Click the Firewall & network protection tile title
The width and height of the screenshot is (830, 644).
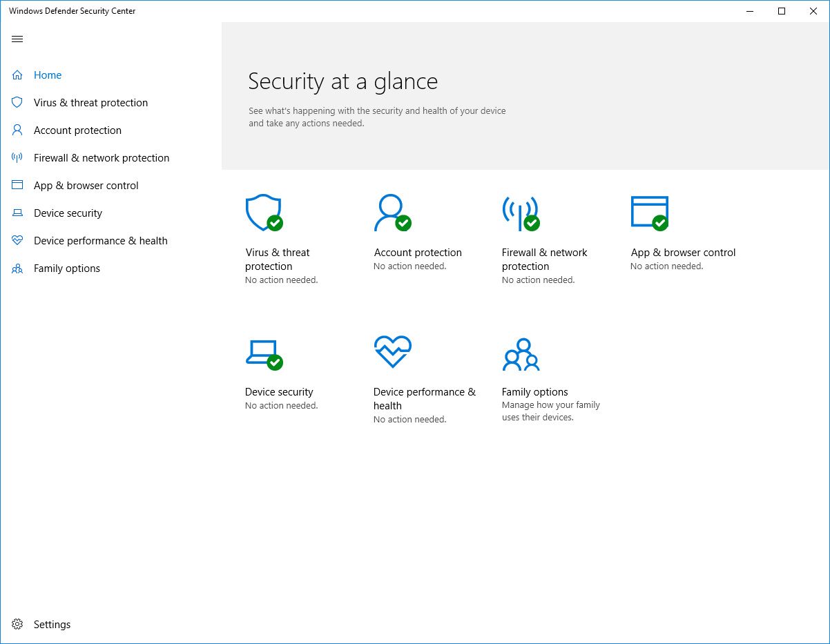545,260
